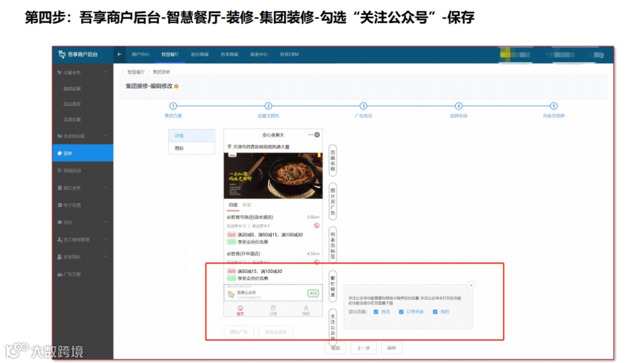The width and height of the screenshot is (644, 363).
Task: Select the 详情 tab left of preview
Action: 192,135
